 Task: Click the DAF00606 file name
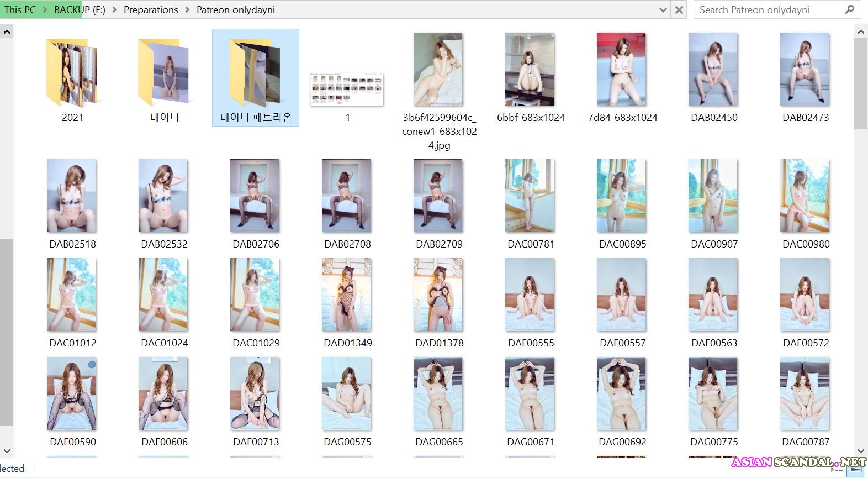pyautogui.click(x=164, y=442)
